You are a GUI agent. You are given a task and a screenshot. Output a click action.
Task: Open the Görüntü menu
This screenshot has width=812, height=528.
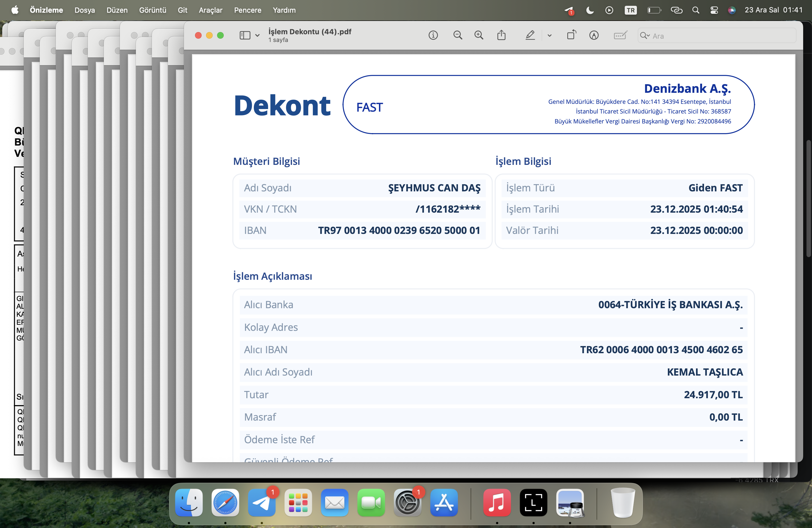point(152,10)
